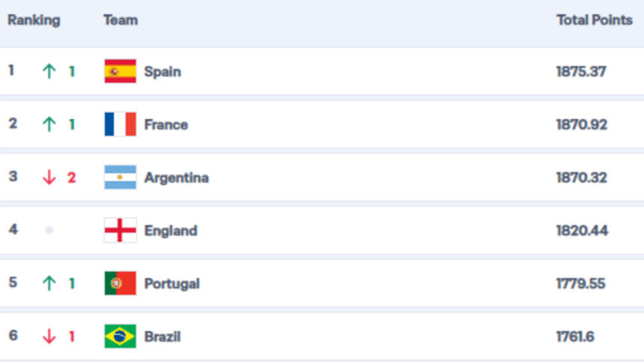Image resolution: width=644 pixels, height=362 pixels.
Task: Open the Brazil team link
Action: click(x=162, y=337)
